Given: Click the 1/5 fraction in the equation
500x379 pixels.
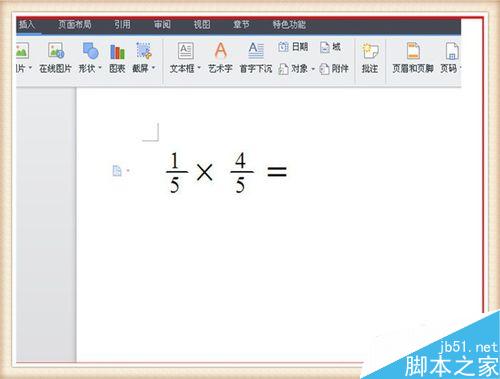Looking at the screenshot, I should point(176,172).
